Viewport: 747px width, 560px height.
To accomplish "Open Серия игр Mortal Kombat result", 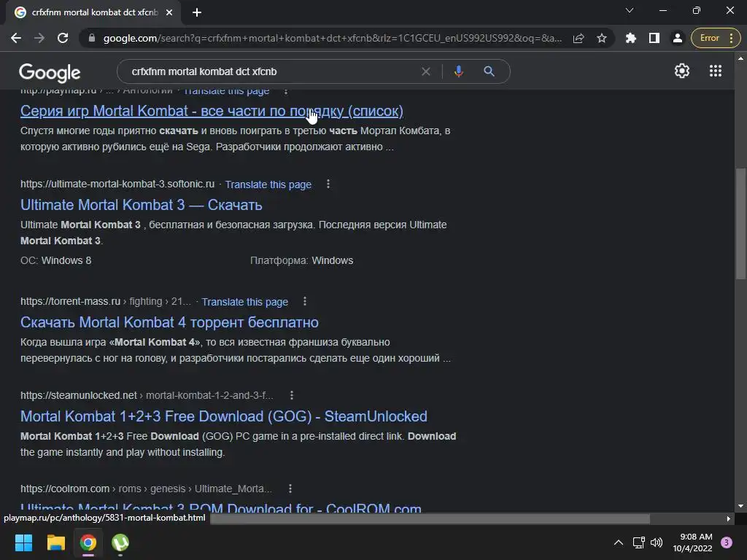I will coord(212,111).
